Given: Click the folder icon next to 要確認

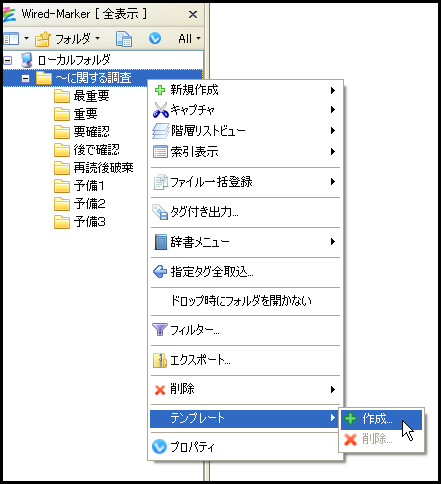Looking at the screenshot, I should pos(62,132).
